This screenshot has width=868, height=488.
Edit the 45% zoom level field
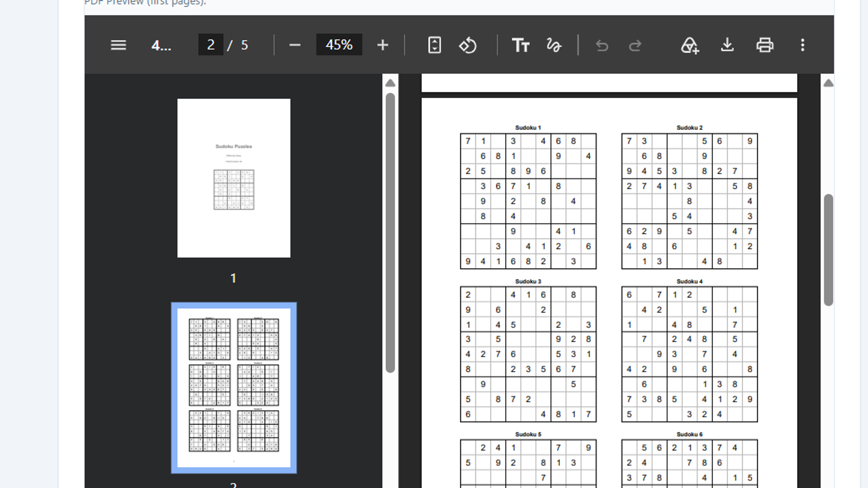[x=339, y=45]
